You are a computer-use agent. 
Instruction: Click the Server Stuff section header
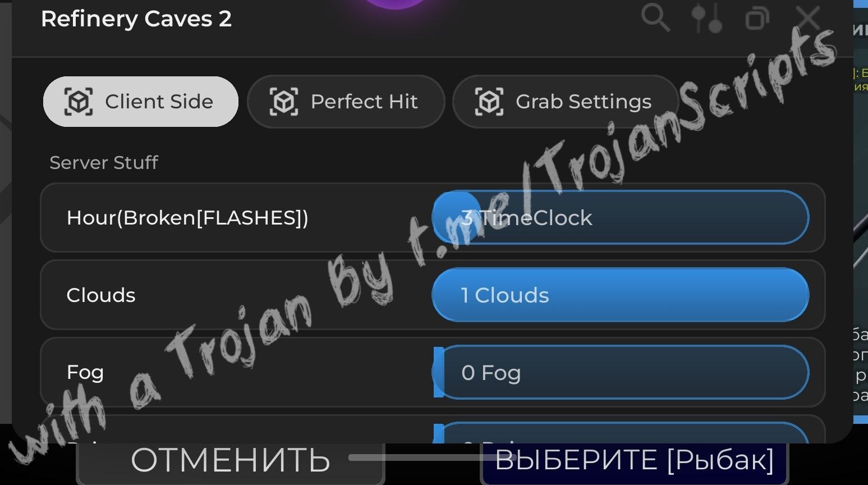(x=104, y=163)
